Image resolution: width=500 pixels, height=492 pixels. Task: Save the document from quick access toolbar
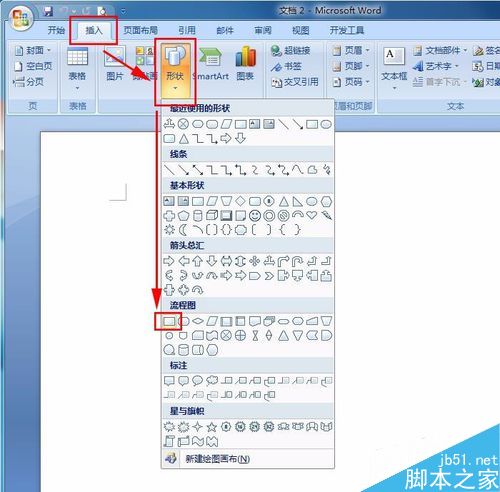click(48, 11)
